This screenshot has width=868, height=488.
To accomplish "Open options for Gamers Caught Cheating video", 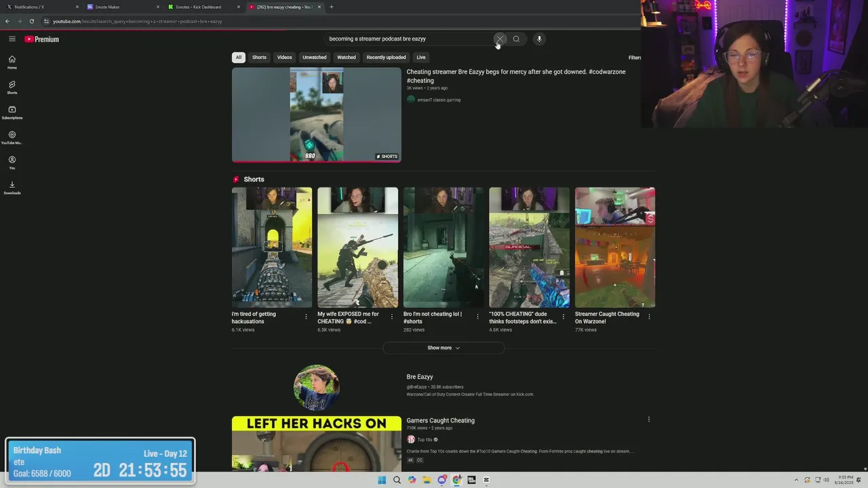I will pos(649,420).
